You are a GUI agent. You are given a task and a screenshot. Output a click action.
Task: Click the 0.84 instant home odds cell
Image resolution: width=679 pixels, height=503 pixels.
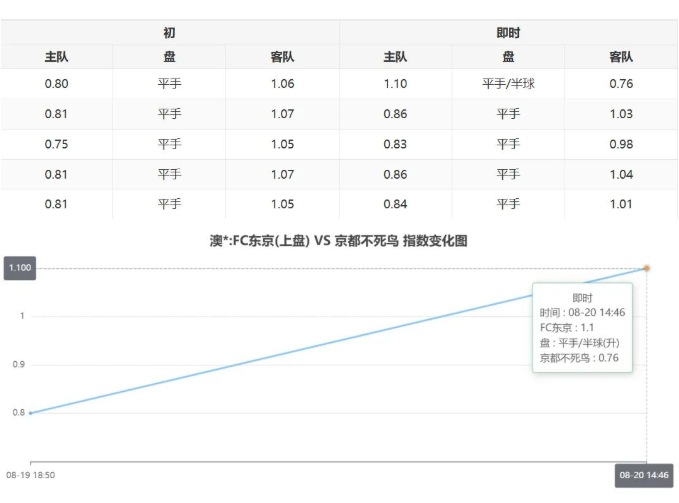395,204
